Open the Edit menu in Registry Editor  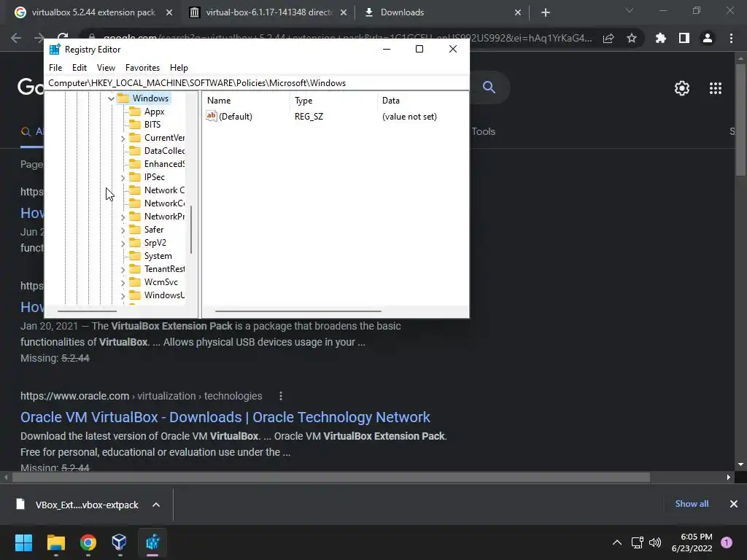click(79, 68)
